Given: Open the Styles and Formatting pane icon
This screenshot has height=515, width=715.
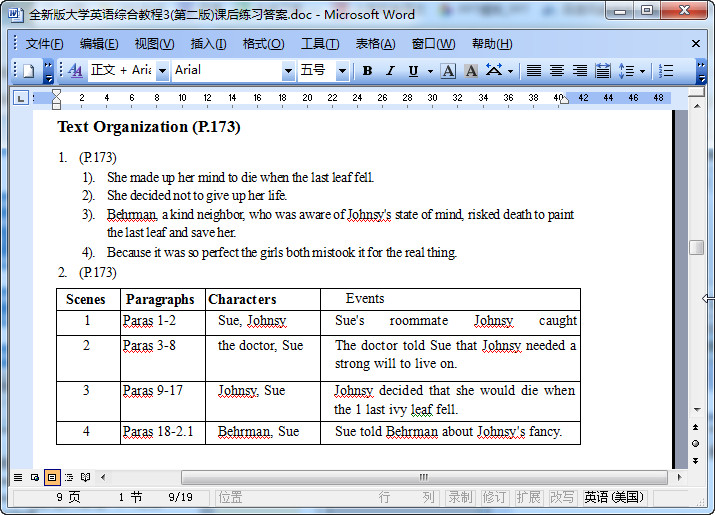Looking at the screenshot, I should 75,71.
